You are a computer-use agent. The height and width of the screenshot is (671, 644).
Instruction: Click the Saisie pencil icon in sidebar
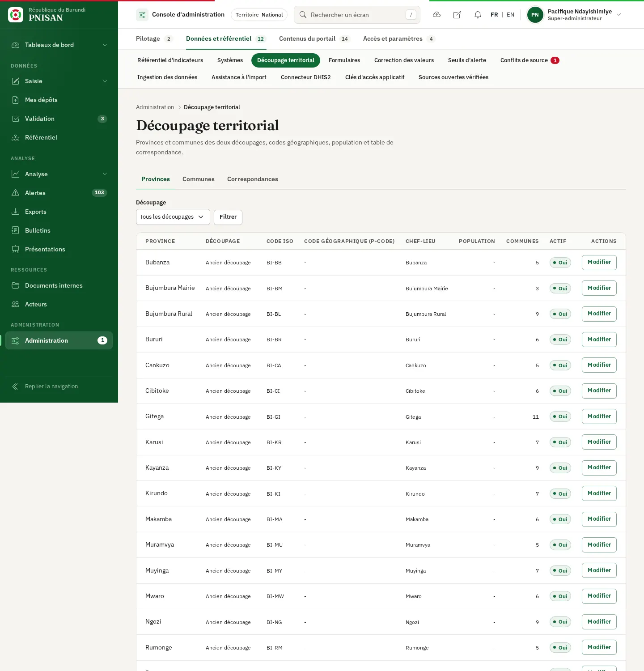tap(16, 81)
